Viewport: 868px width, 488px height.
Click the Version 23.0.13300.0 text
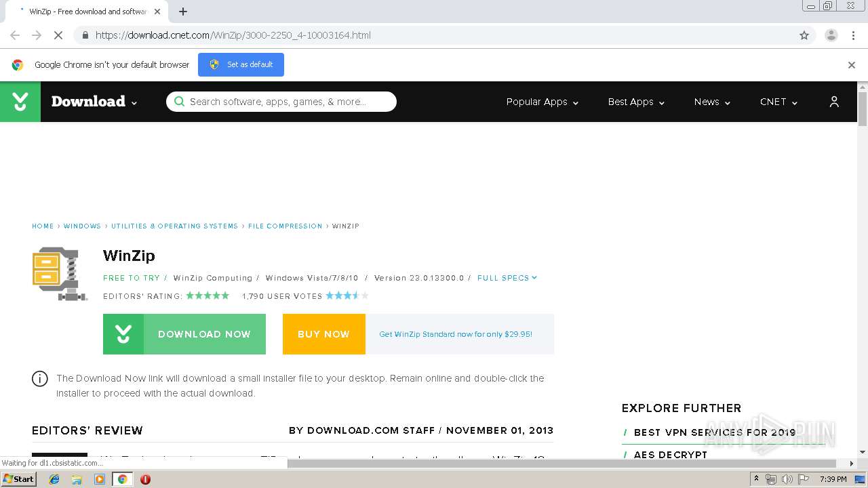click(x=419, y=278)
